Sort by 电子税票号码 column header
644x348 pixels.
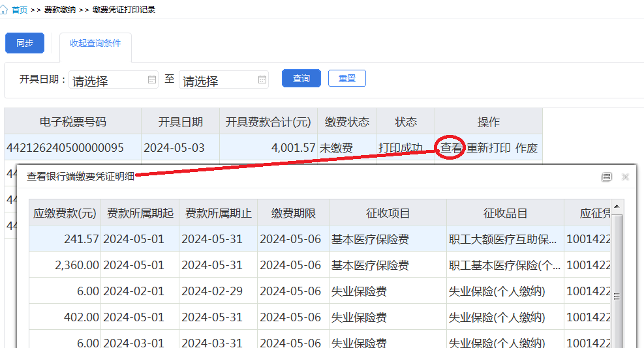coord(72,121)
